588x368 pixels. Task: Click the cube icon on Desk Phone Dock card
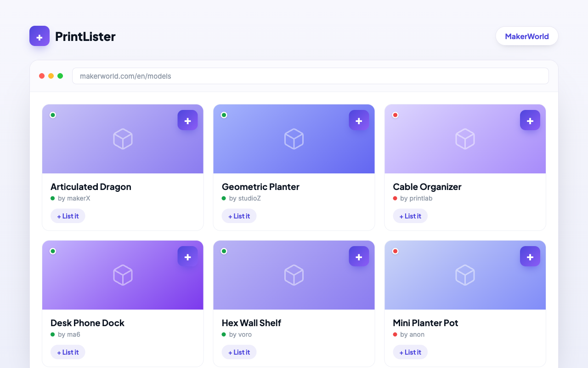(x=123, y=275)
